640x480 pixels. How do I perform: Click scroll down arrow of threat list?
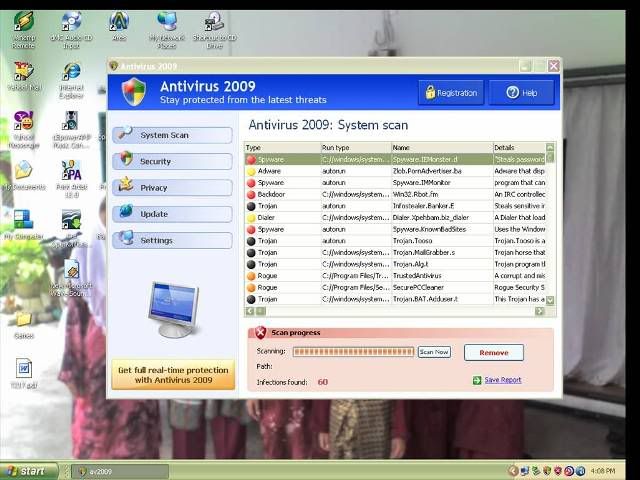(x=550, y=300)
